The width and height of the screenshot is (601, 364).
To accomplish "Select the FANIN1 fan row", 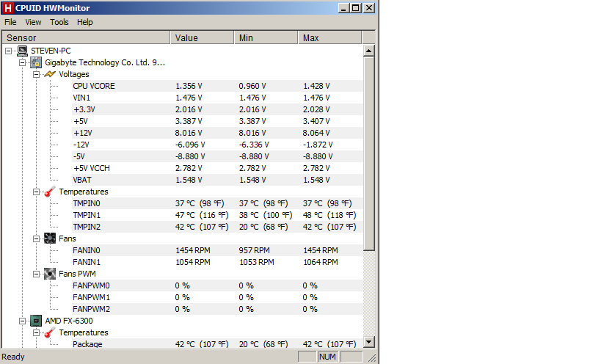I will (217, 262).
